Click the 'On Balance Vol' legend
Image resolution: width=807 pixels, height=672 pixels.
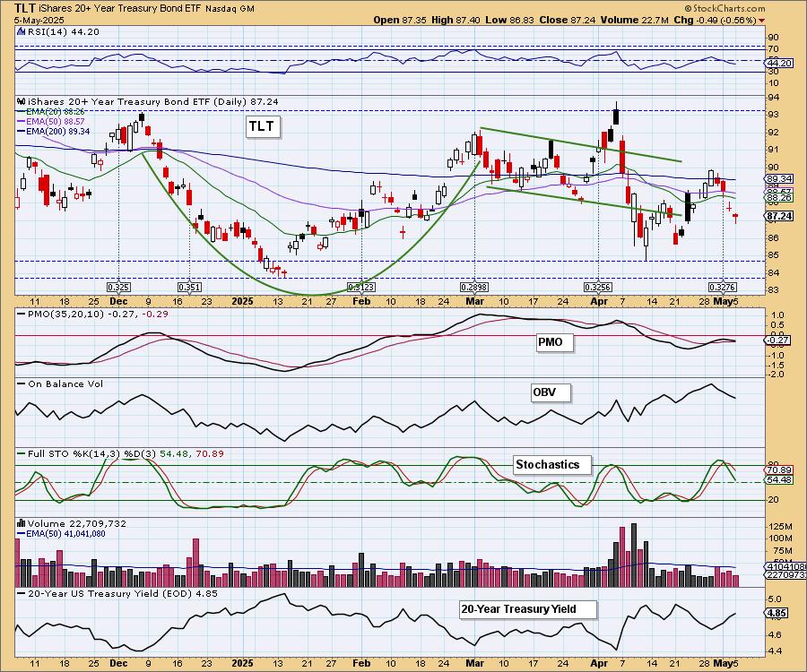click(x=60, y=383)
